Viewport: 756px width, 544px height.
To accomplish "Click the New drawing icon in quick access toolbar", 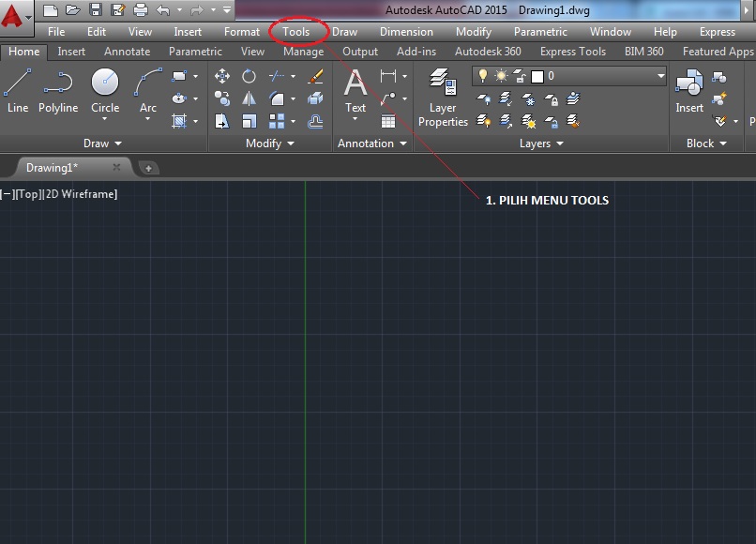I will tap(51, 9).
